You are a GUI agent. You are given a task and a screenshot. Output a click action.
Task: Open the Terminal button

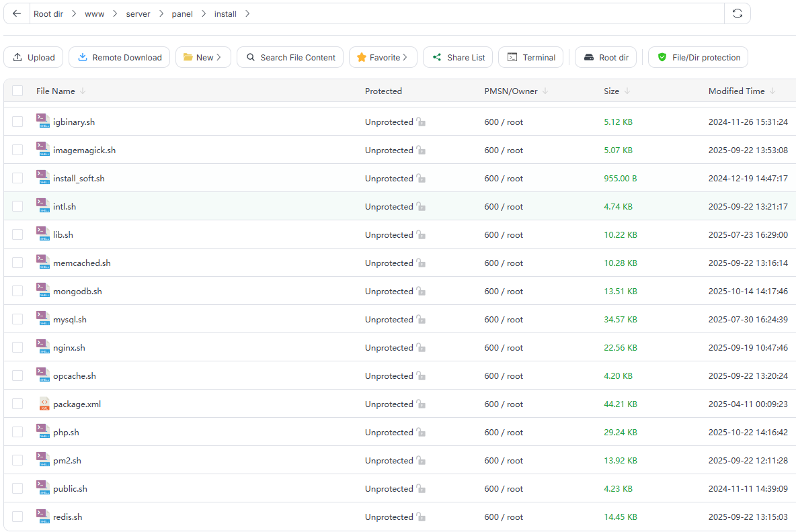[x=531, y=58]
